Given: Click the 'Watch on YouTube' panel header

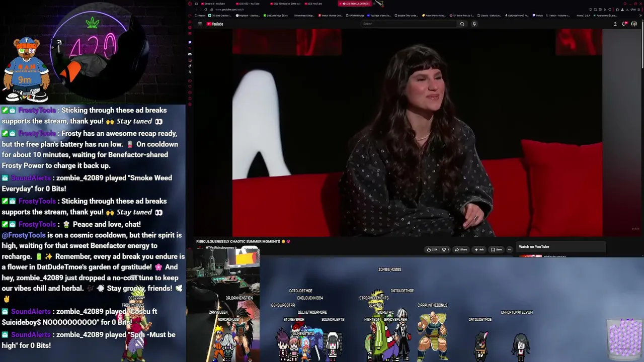Looking at the screenshot, I should [534, 247].
